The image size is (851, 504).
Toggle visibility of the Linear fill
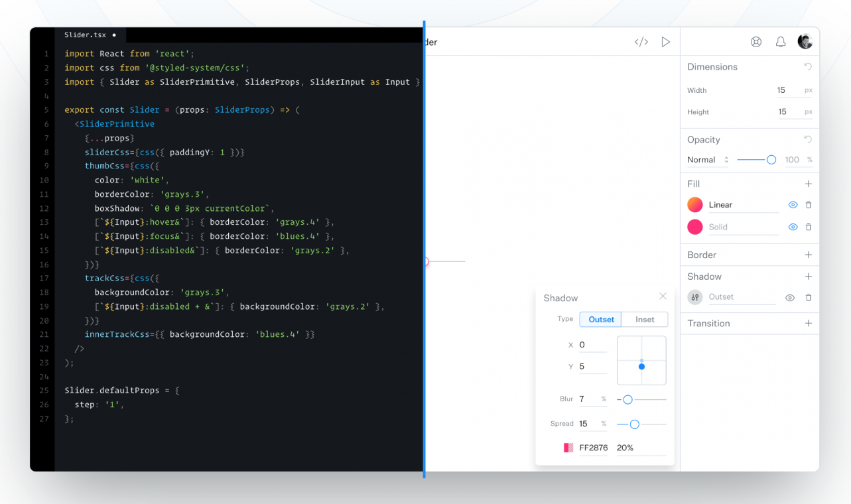tap(793, 205)
